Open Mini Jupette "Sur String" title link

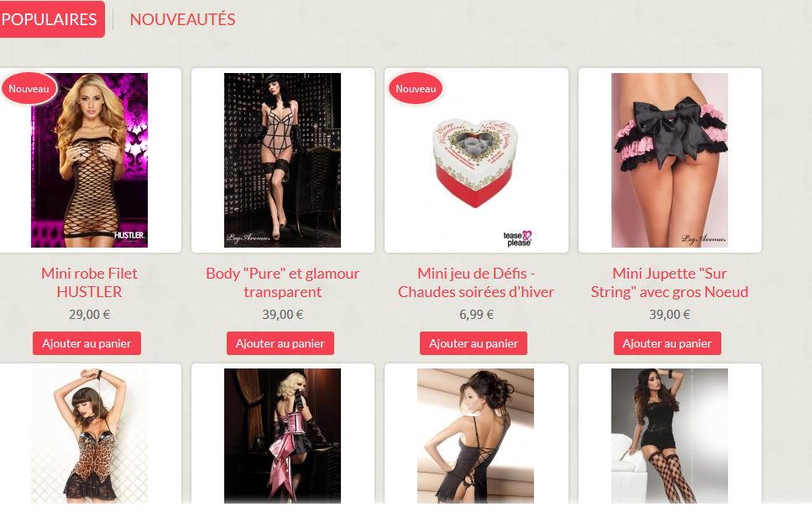669,283
